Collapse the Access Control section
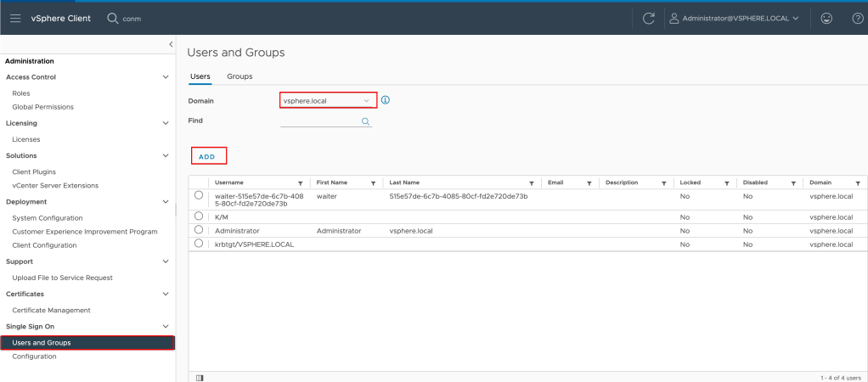This screenshot has height=382, width=868. pos(166,77)
